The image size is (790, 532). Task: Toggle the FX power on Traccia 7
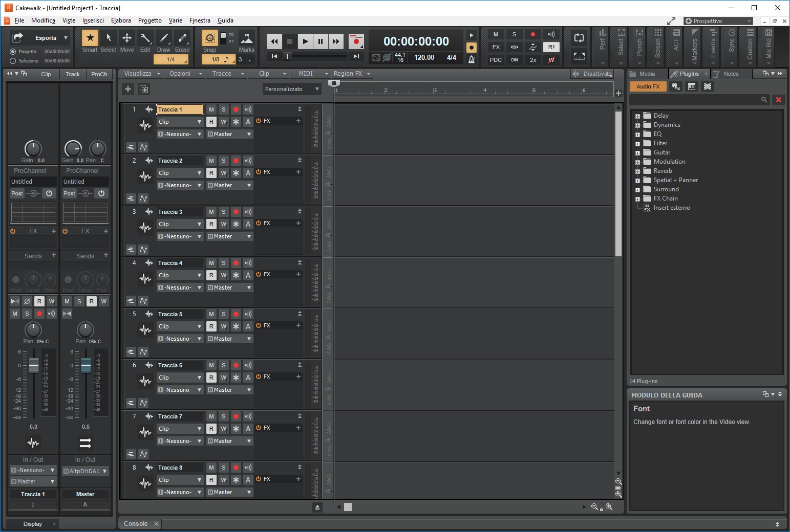259,428
